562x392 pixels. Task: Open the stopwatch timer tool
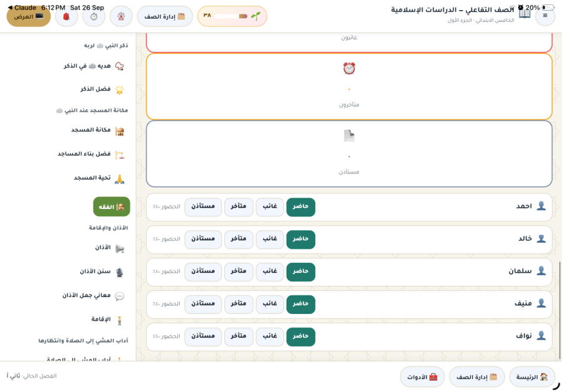click(x=94, y=16)
